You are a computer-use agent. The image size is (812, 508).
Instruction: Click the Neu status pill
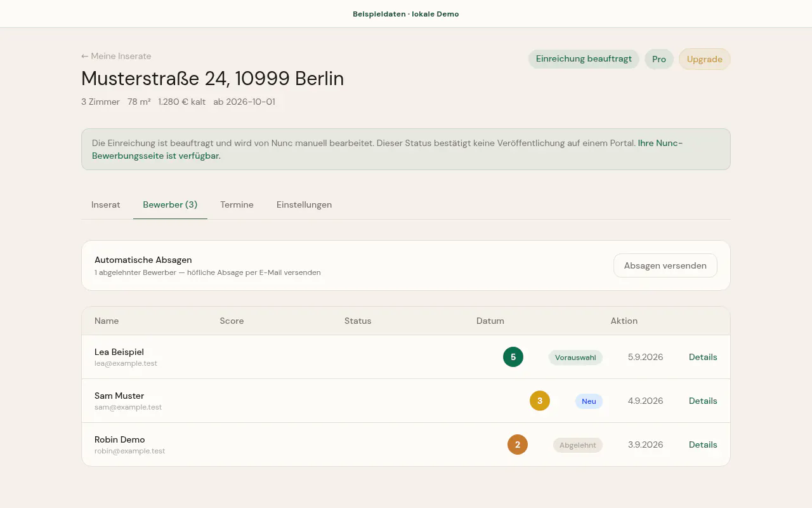coord(589,401)
